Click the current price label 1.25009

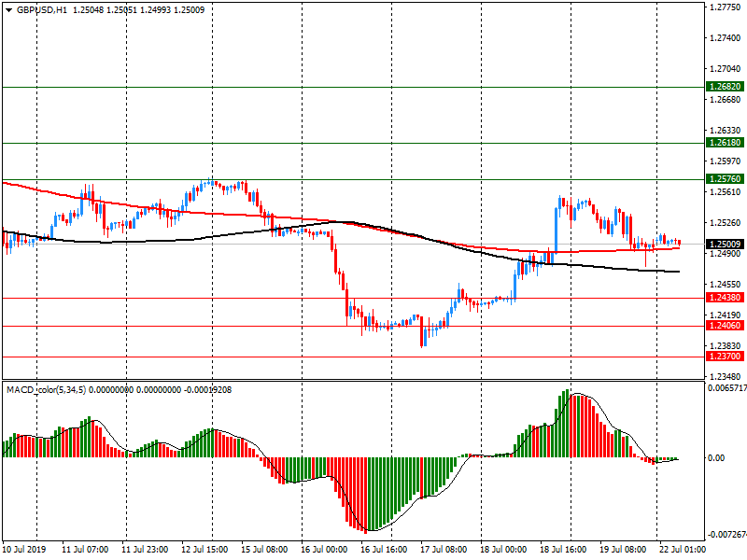[726, 245]
